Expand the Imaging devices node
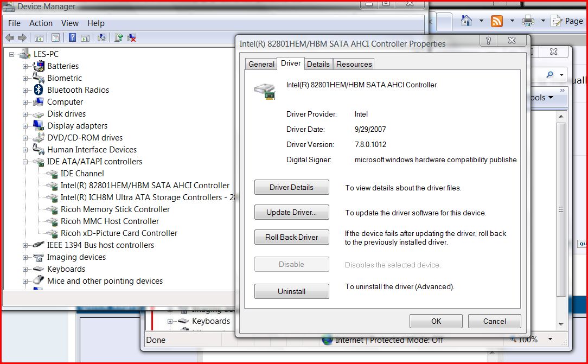 point(25,258)
